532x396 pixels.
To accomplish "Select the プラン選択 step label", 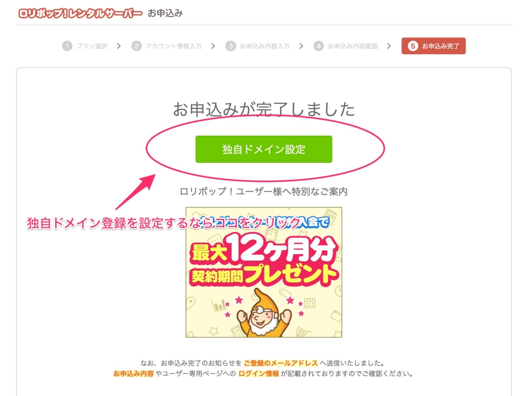I will point(92,46).
